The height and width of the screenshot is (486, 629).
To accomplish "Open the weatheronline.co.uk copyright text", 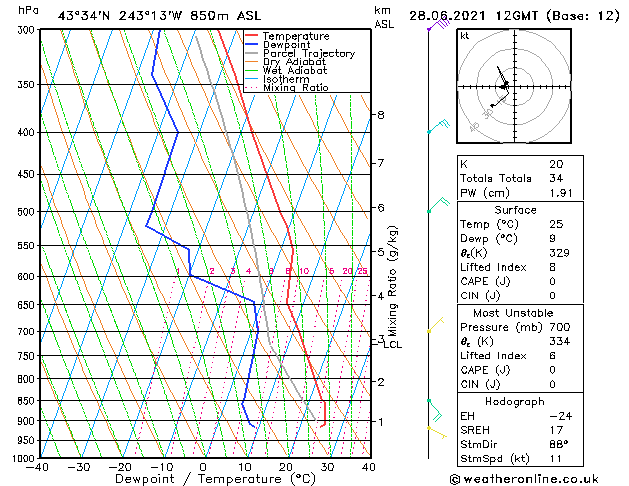I will coord(524,479).
